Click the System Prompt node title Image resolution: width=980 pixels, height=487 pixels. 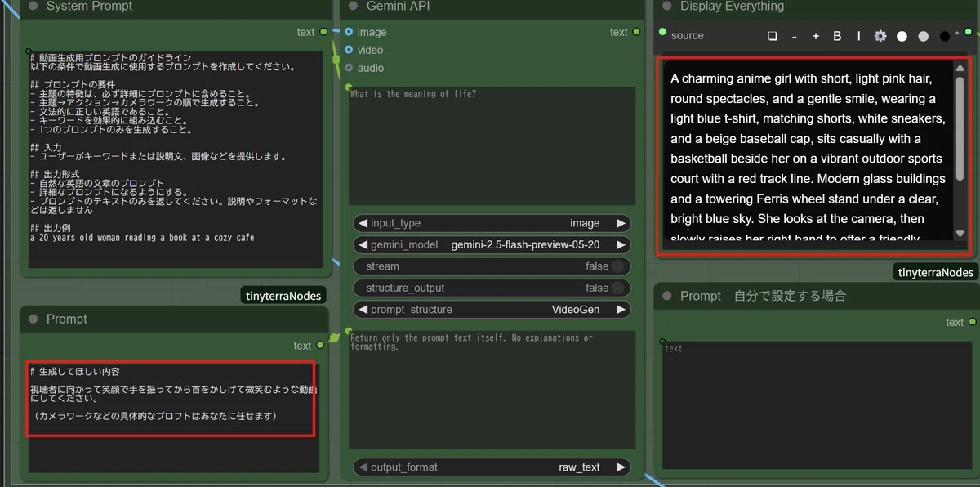click(x=90, y=7)
